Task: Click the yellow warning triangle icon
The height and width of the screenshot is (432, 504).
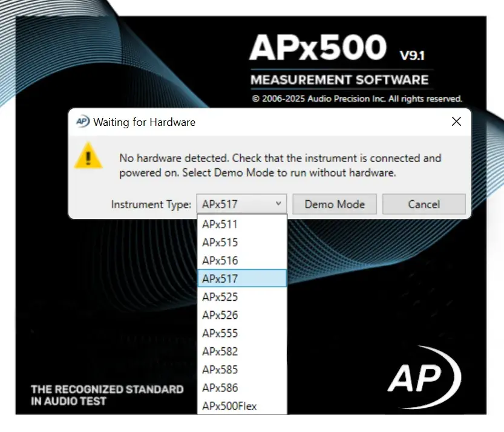Action: pyautogui.click(x=88, y=159)
